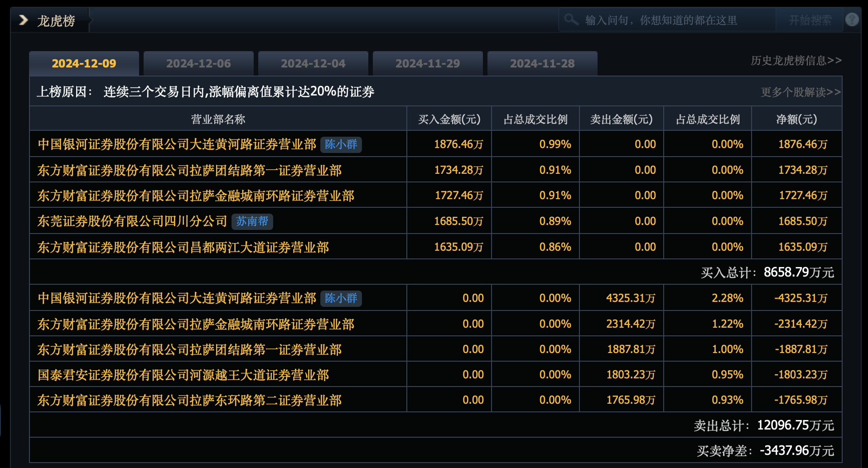Click the 营业部名称 column header
Image resolution: width=868 pixels, height=468 pixels.
point(218,119)
